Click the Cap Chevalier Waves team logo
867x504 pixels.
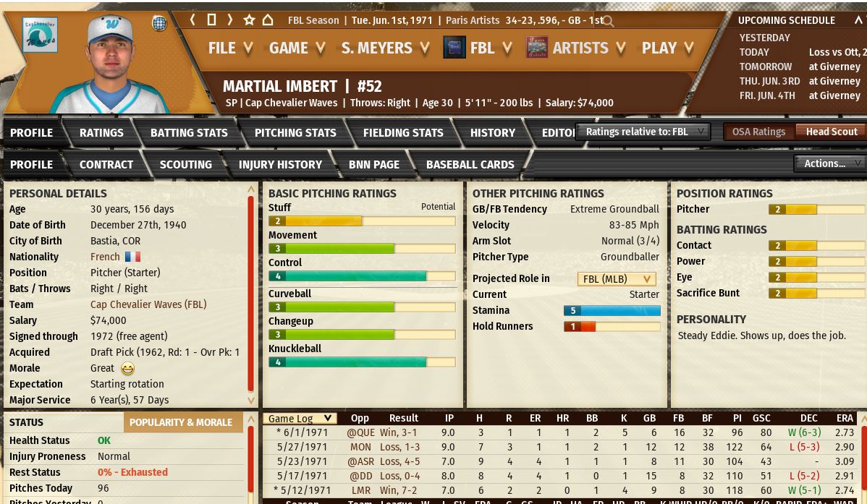coord(40,35)
